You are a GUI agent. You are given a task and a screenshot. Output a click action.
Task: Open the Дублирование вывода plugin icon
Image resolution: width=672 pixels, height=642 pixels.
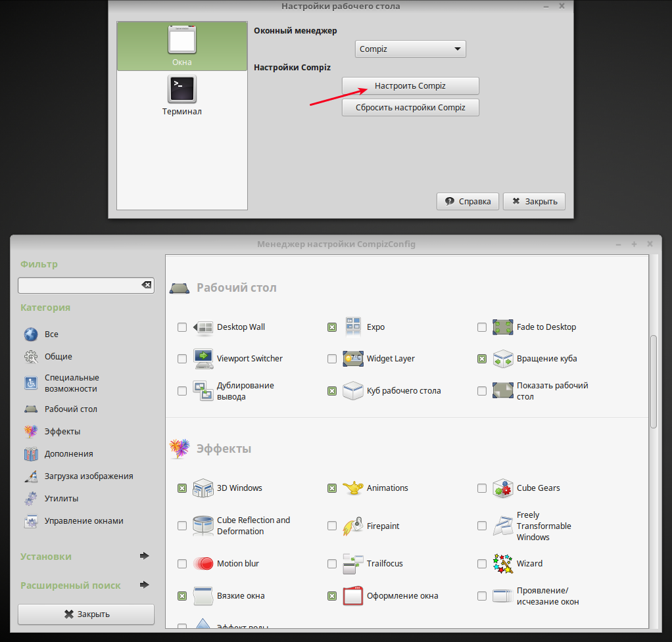coord(203,390)
